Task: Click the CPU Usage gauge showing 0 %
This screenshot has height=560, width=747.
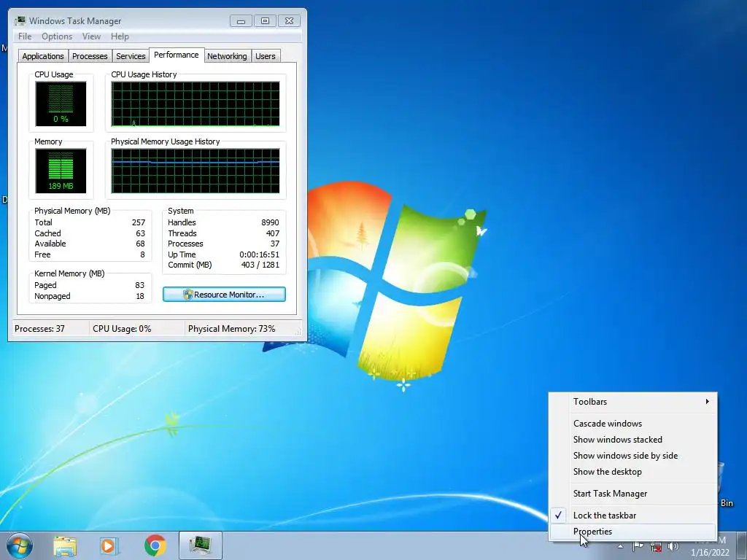Action: pos(61,104)
